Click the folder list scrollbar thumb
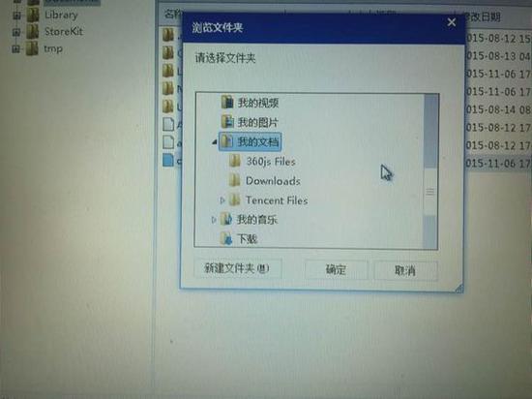Screen dimensions: 532x399 point(430,192)
